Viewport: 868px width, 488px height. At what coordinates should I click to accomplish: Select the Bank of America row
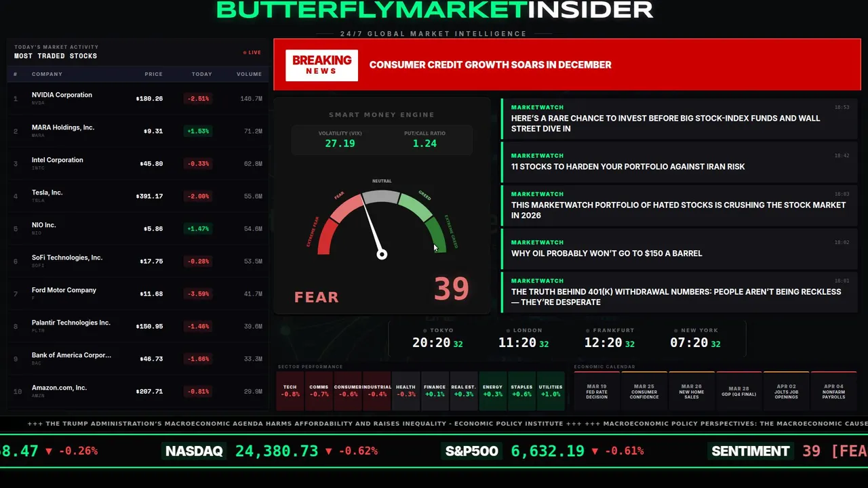pos(138,359)
